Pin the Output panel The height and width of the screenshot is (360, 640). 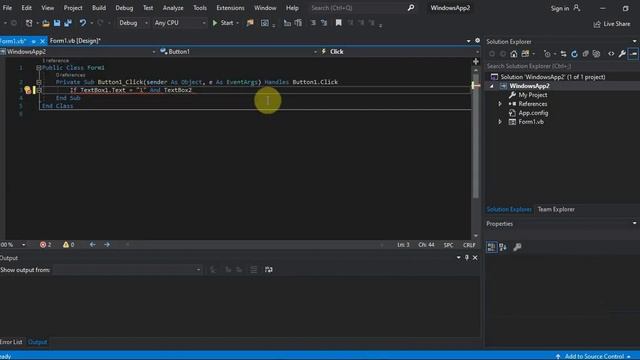(467, 258)
